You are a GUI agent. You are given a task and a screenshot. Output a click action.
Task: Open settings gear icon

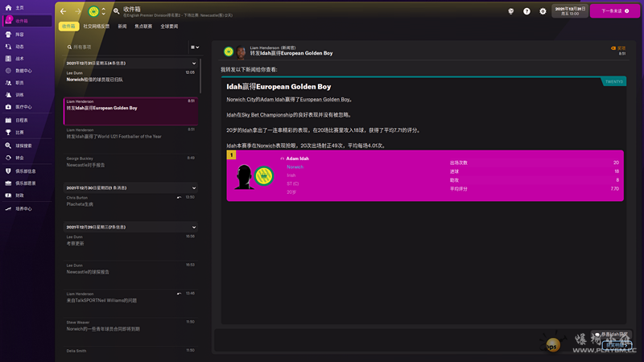(x=543, y=11)
